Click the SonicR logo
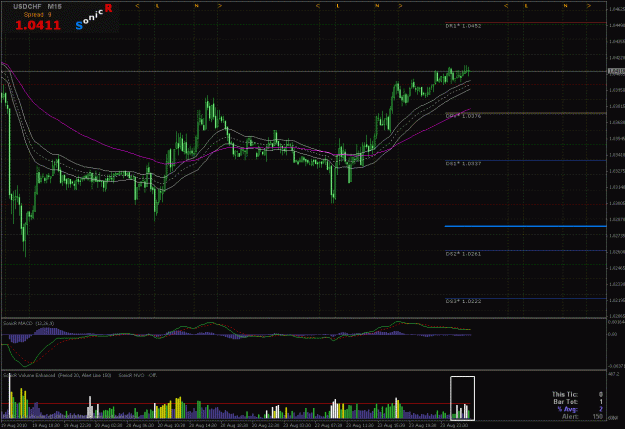This screenshot has width=625, height=429. [x=94, y=17]
